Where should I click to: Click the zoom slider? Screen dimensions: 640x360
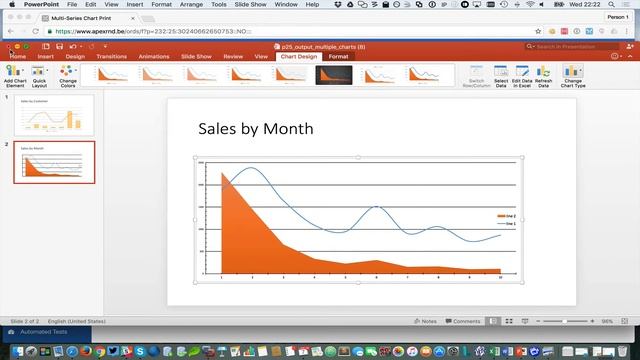565,321
